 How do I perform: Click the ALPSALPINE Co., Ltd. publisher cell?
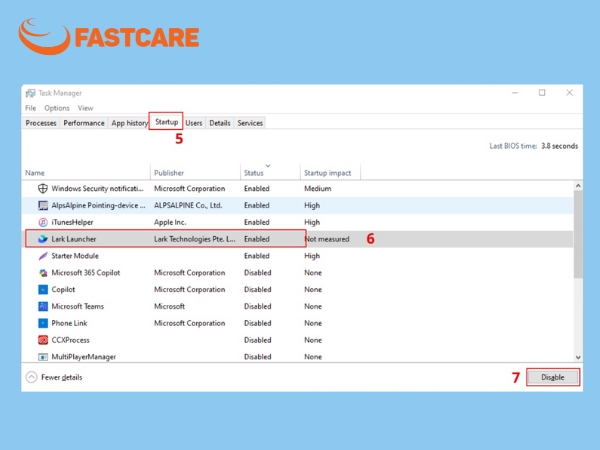click(188, 205)
